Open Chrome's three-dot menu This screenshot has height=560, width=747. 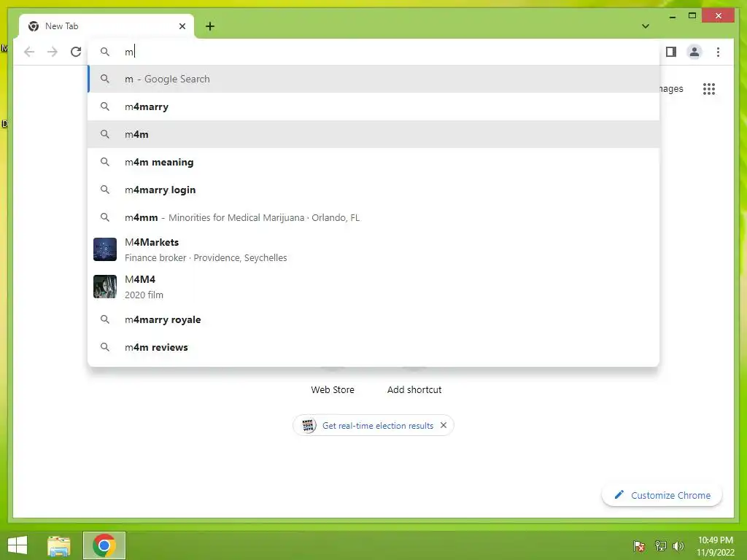coord(718,52)
